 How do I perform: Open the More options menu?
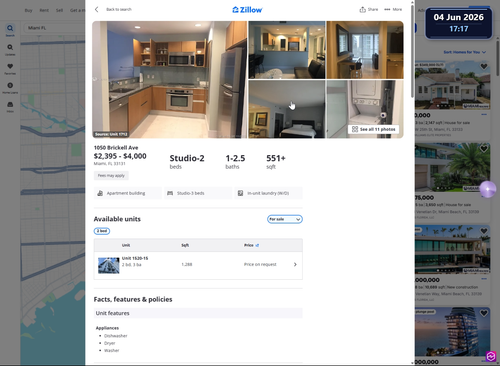click(x=393, y=9)
